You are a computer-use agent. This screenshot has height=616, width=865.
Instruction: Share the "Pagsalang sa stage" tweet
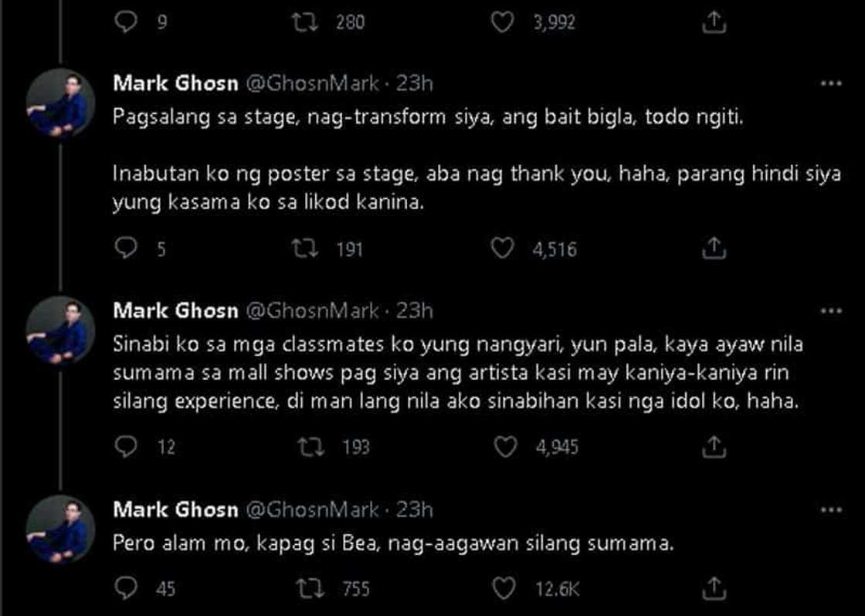click(x=714, y=248)
